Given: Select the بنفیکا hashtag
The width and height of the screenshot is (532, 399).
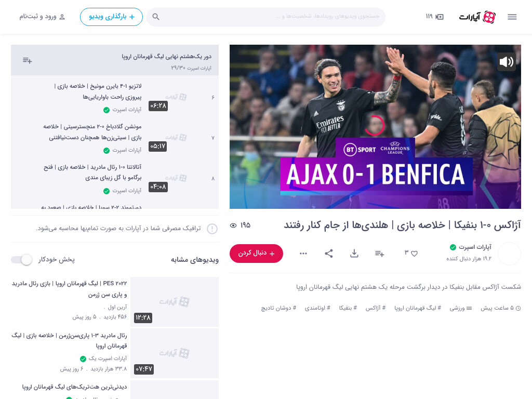Looking at the screenshot, I should pyautogui.click(x=348, y=308).
